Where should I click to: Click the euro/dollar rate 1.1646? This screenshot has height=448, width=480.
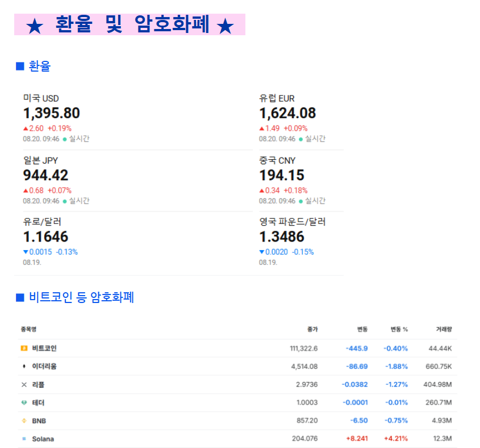tap(45, 237)
